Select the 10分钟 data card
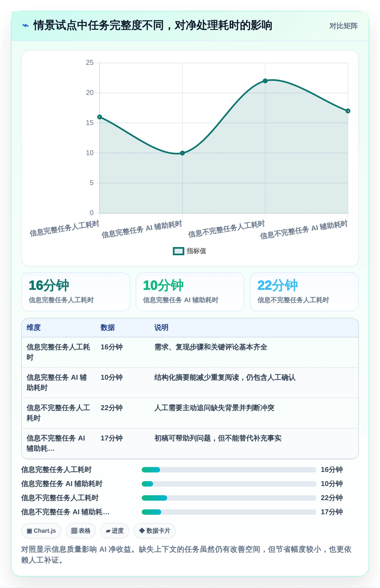Screen dimensions: 380x588 point(190,292)
